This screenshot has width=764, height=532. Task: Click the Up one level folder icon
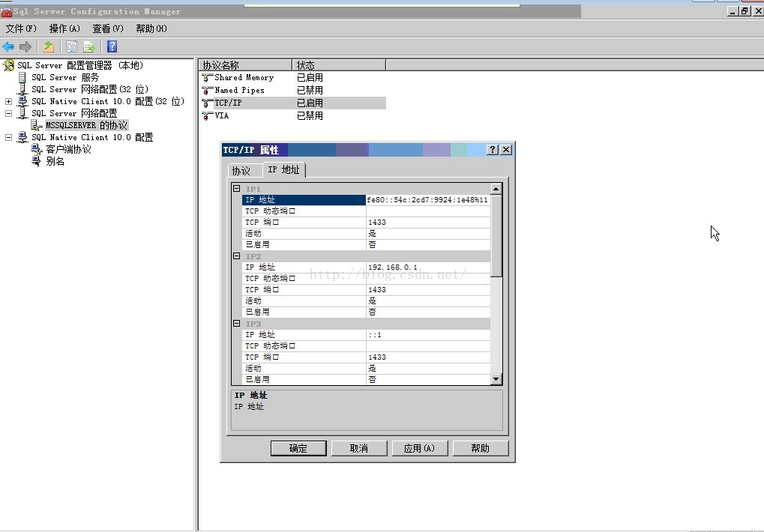(x=49, y=46)
